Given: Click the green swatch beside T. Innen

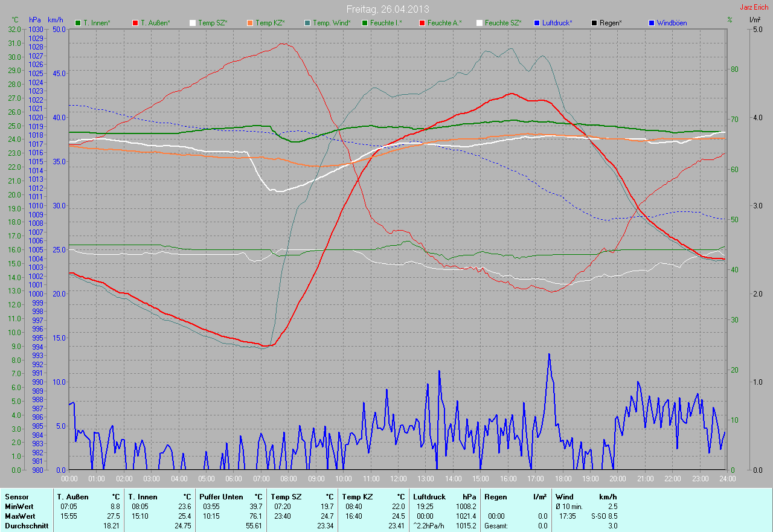Looking at the screenshot, I should tap(78, 23).
